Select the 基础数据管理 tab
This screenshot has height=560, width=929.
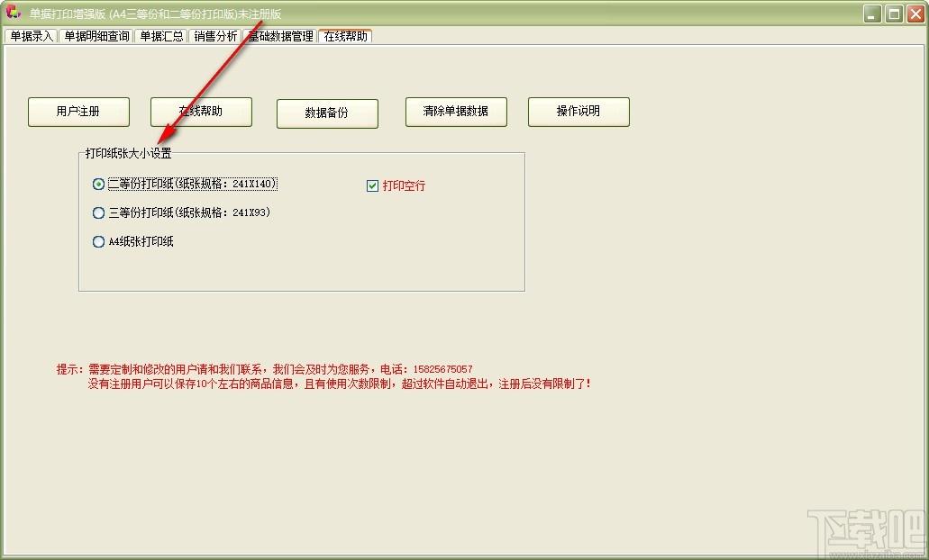[280, 36]
